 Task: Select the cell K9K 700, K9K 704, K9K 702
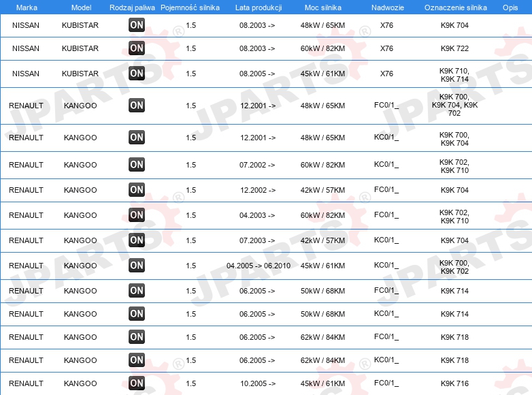click(454, 105)
